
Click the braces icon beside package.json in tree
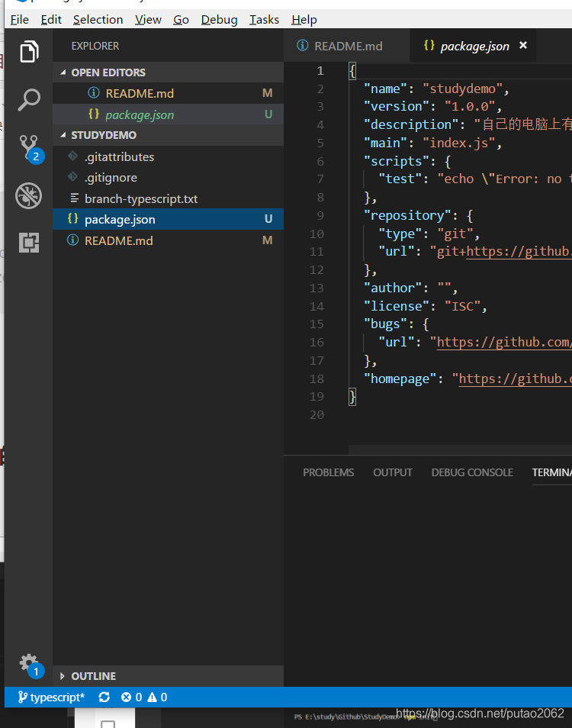(x=72, y=219)
